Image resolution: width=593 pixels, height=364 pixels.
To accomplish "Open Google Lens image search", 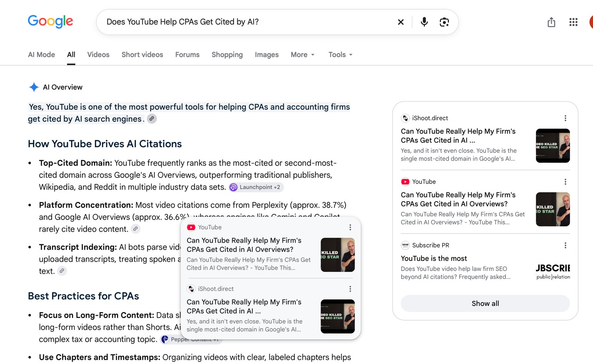I will [x=444, y=22].
